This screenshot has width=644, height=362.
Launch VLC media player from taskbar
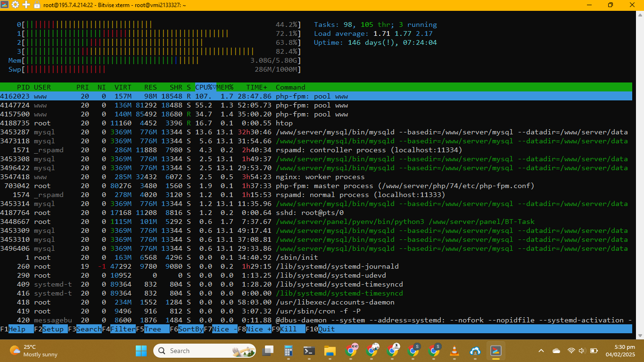454,351
